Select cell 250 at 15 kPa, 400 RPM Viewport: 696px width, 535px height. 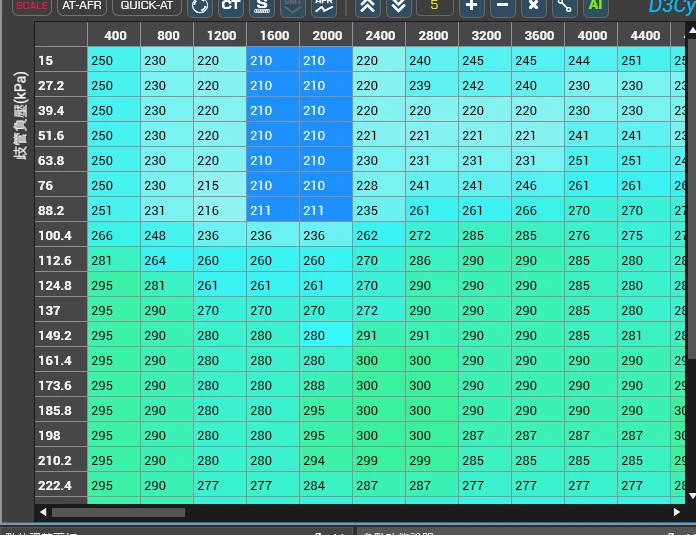pos(115,60)
